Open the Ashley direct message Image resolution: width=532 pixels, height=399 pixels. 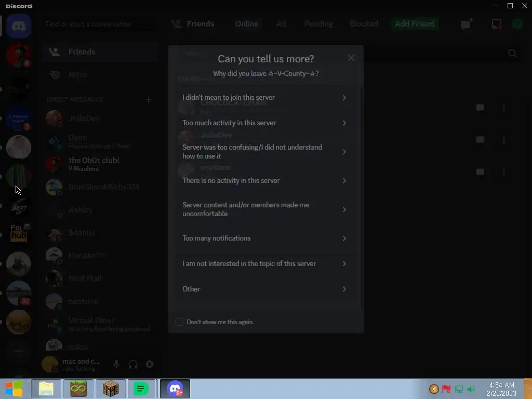pos(100,210)
